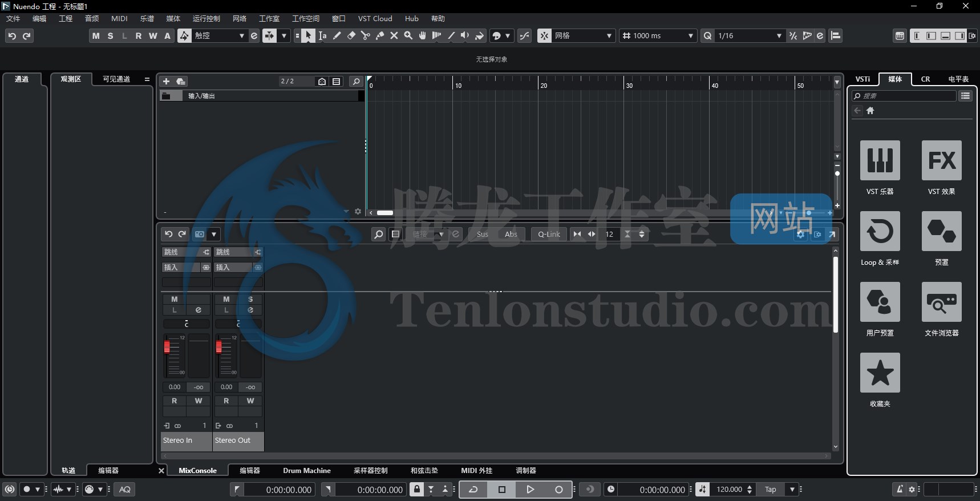980x501 pixels.
Task: Click Q-Link button in MixConsole
Action: (x=549, y=234)
